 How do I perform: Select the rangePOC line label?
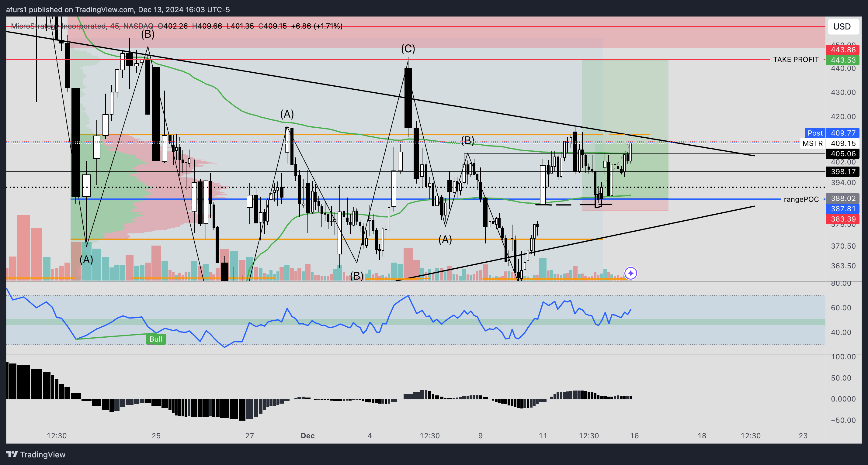(801, 199)
